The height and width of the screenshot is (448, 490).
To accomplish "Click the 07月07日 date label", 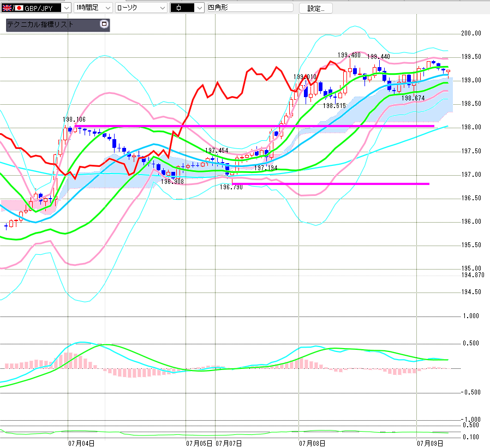I will [229, 443].
